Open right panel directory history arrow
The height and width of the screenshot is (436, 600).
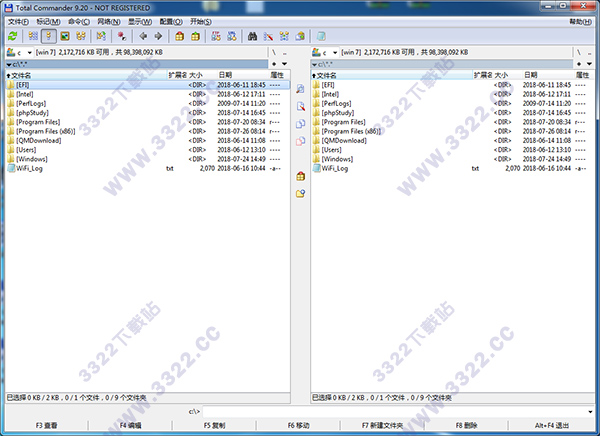(x=589, y=64)
